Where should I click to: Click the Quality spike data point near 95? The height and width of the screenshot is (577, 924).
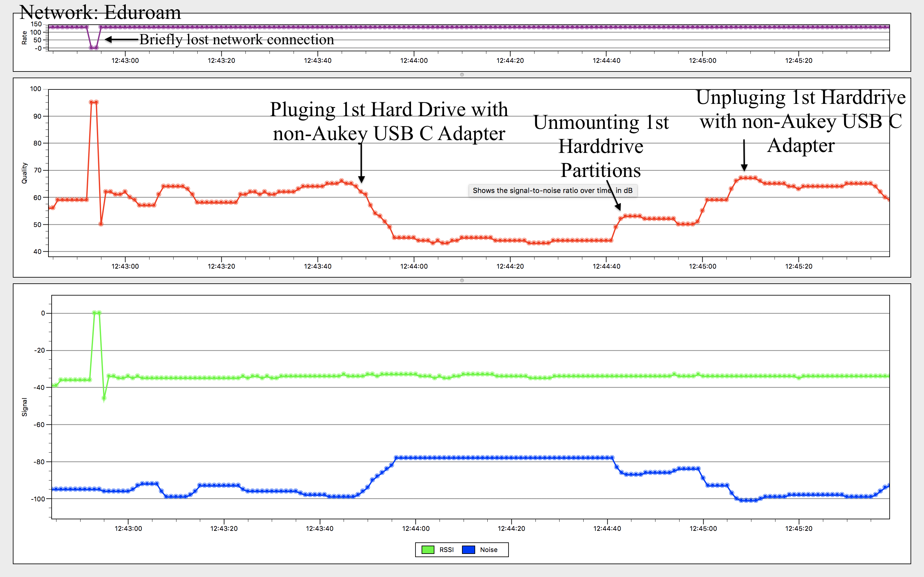tap(91, 102)
